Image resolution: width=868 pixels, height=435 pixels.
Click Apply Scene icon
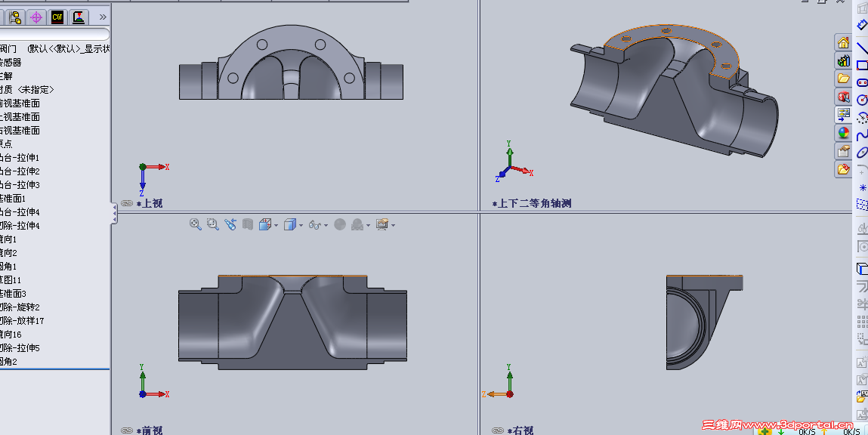pos(357,224)
